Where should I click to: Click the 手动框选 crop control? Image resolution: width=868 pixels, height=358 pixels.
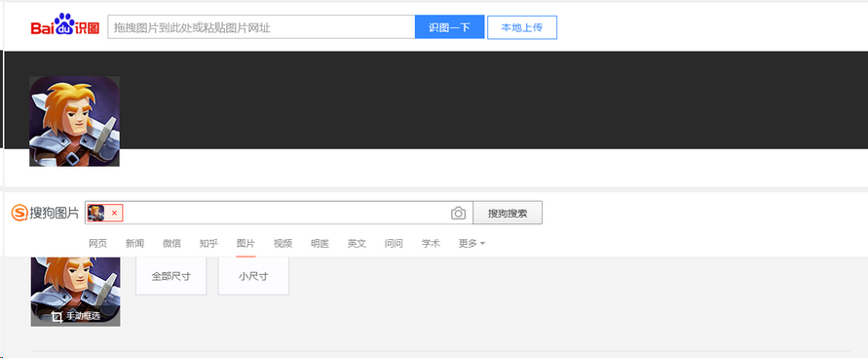tap(75, 316)
